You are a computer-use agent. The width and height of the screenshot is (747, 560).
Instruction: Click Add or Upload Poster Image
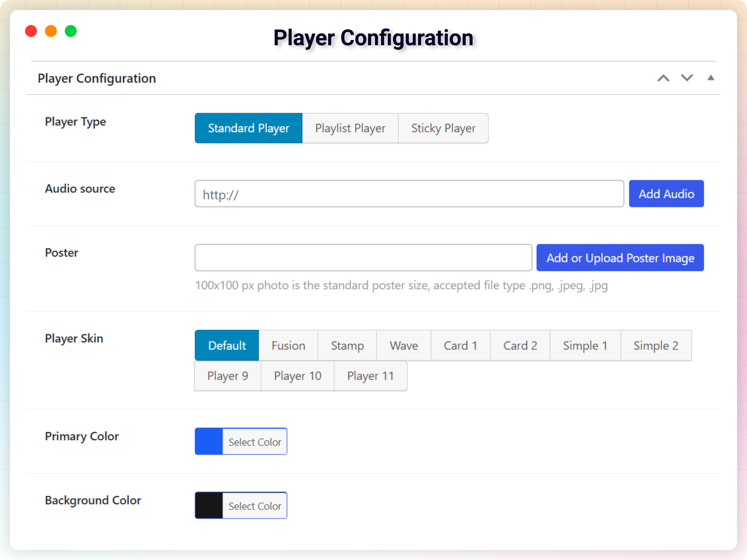pos(620,258)
